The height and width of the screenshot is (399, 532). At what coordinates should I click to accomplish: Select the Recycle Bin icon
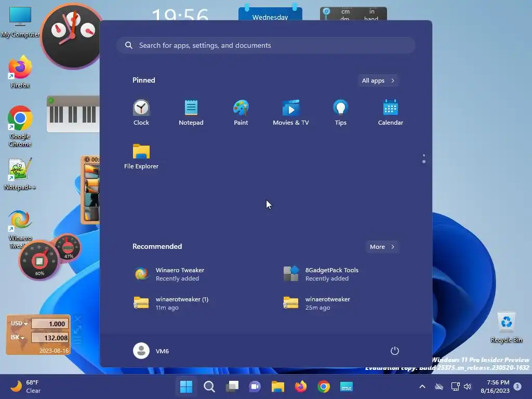tap(507, 327)
